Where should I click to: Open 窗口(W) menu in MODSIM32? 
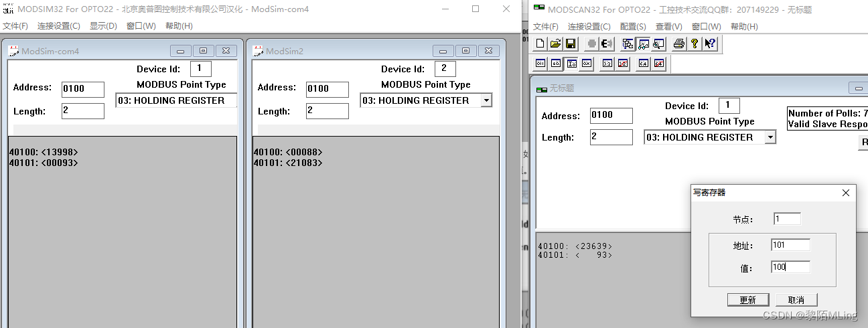141,26
